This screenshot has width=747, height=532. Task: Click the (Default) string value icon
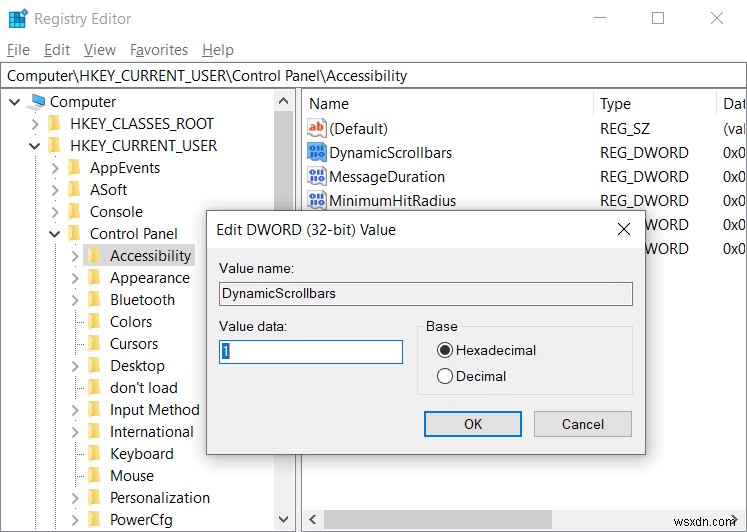click(x=317, y=128)
